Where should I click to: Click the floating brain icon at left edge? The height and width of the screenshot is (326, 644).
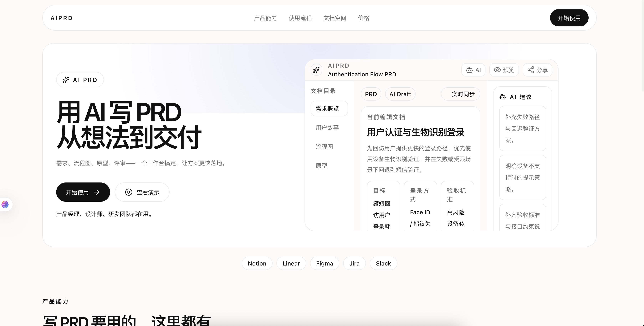(x=5, y=204)
